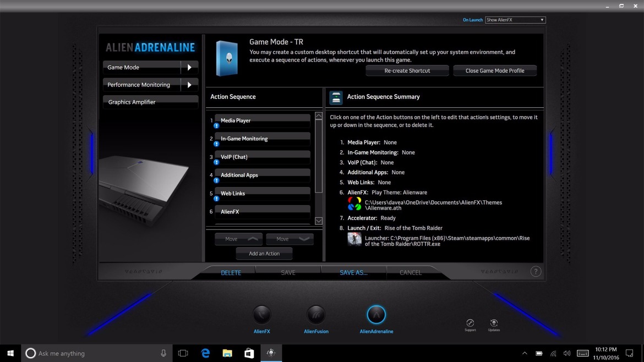This screenshot has width=644, height=362.
Task: Select the Performance Monitoring menu item
Action: point(141,85)
